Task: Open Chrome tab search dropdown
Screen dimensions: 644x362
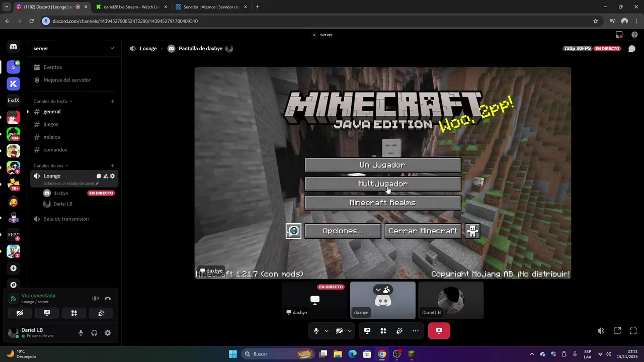Action: pos(7,7)
